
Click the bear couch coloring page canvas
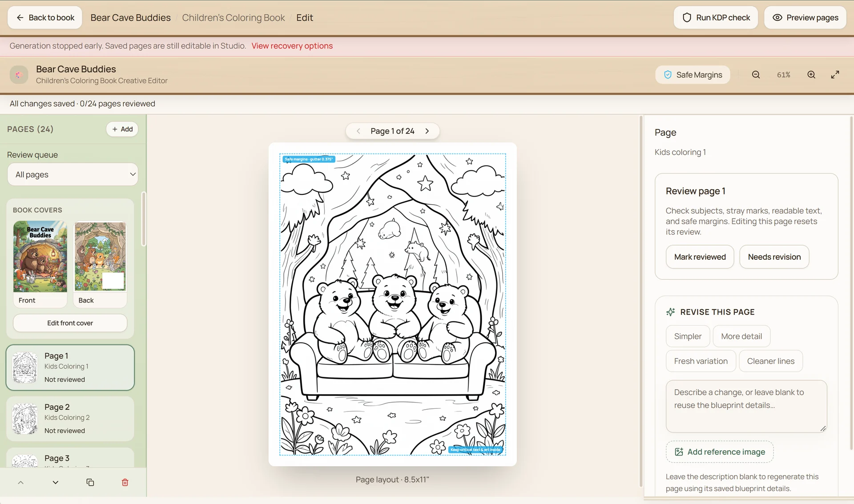392,304
